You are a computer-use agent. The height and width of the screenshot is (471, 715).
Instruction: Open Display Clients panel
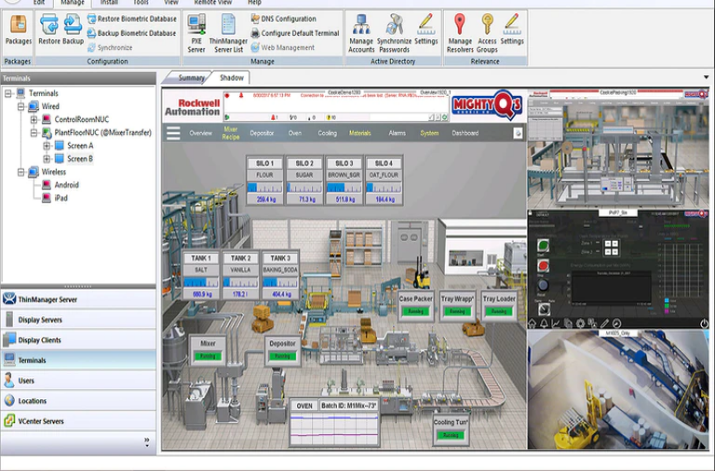coord(78,340)
